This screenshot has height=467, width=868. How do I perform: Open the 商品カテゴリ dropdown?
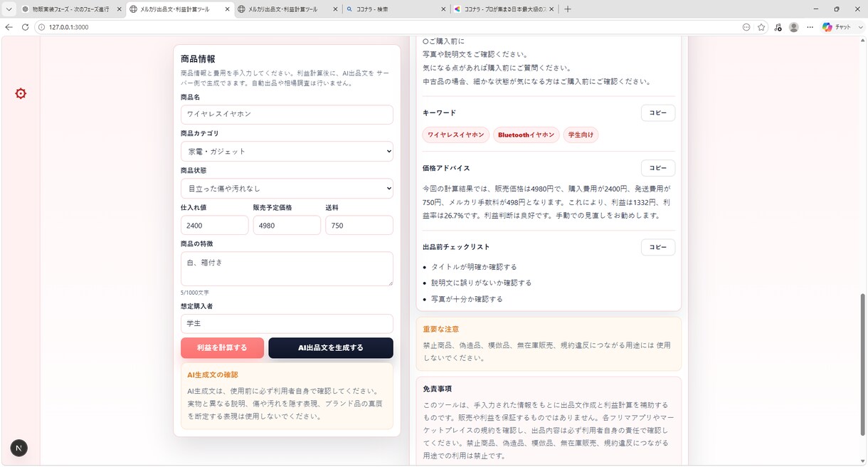pos(287,152)
